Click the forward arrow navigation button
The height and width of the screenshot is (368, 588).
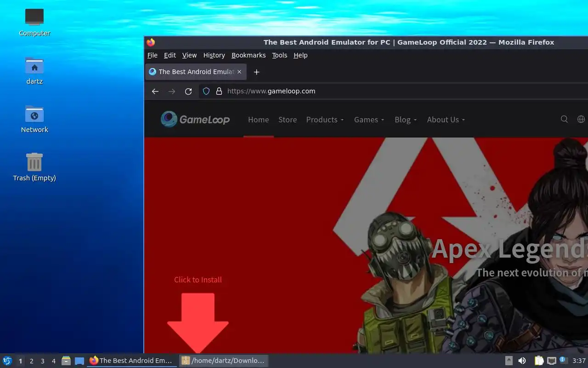[x=172, y=91]
